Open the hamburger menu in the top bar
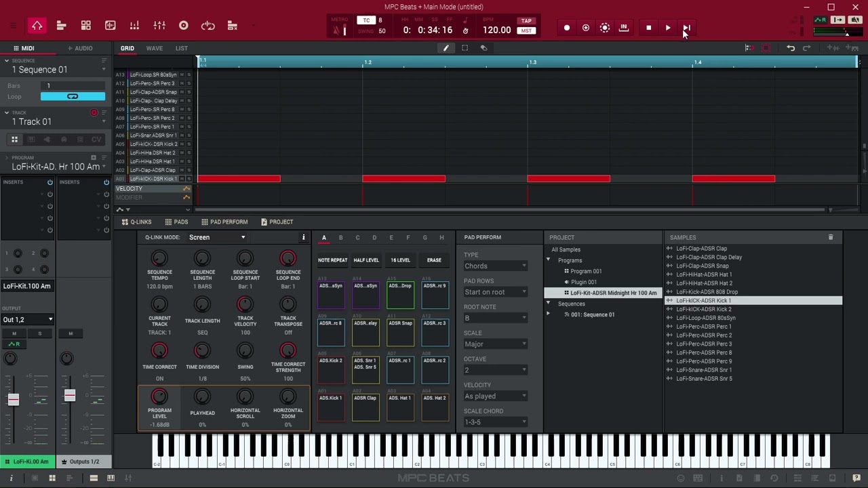The width and height of the screenshot is (868, 488). click(x=13, y=26)
